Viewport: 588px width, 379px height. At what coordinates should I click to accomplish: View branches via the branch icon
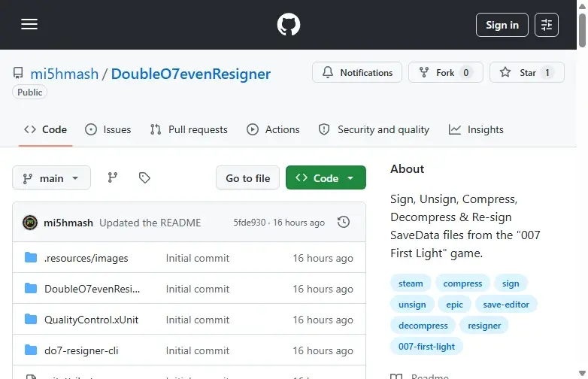point(113,177)
